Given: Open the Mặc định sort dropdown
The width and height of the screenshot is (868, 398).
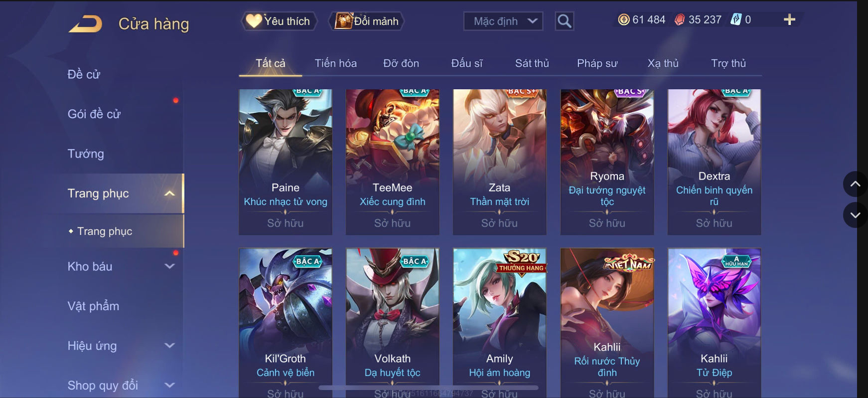Looking at the screenshot, I should click(x=503, y=21).
